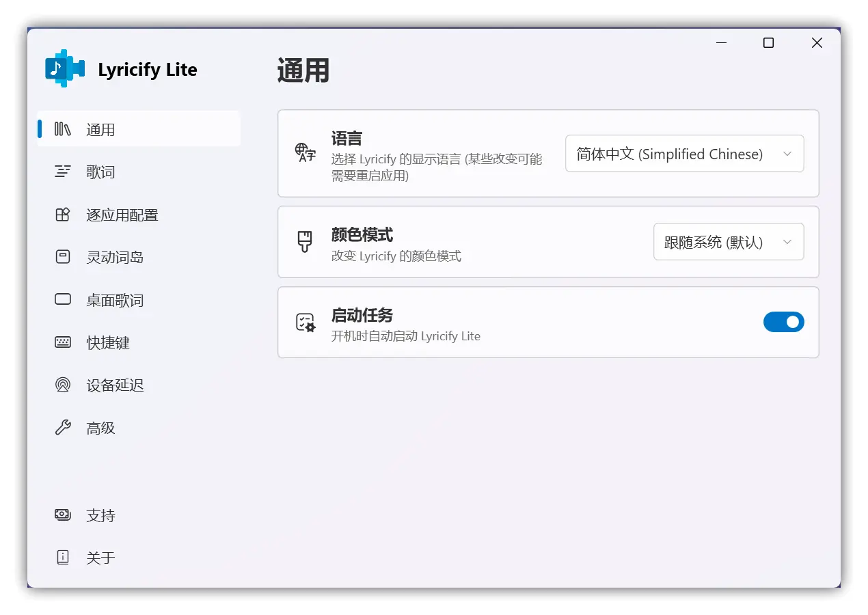Click the 改变 Lyricify 的颜色模式 description
Image resolution: width=868 pixels, height=615 pixels.
coord(396,256)
